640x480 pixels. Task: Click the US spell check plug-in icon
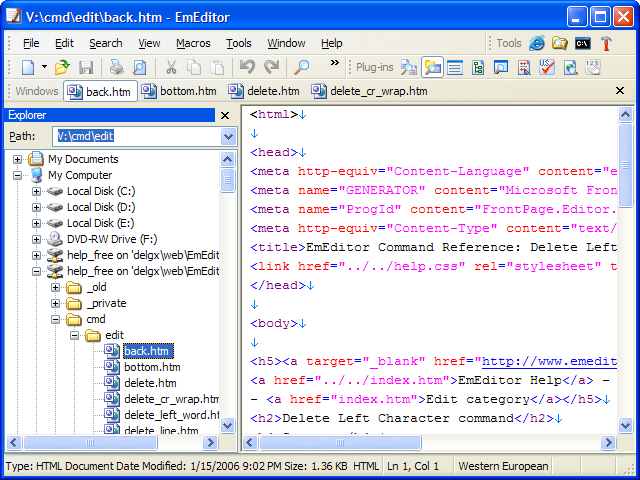pyautogui.click(x=547, y=67)
